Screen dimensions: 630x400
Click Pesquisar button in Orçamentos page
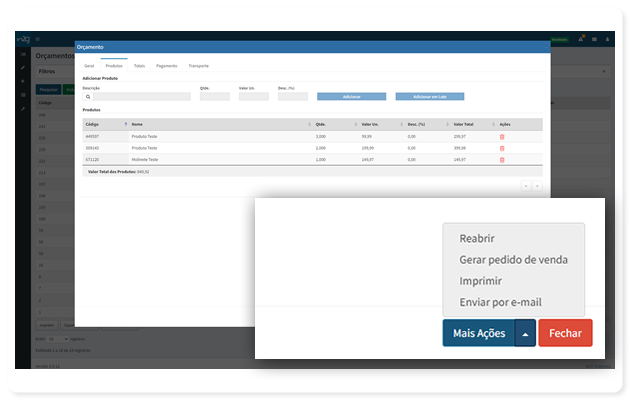(x=49, y=90)
